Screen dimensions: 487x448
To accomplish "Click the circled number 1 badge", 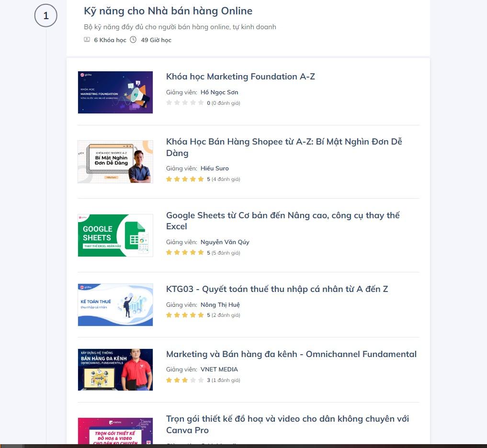I will (45, 15).
